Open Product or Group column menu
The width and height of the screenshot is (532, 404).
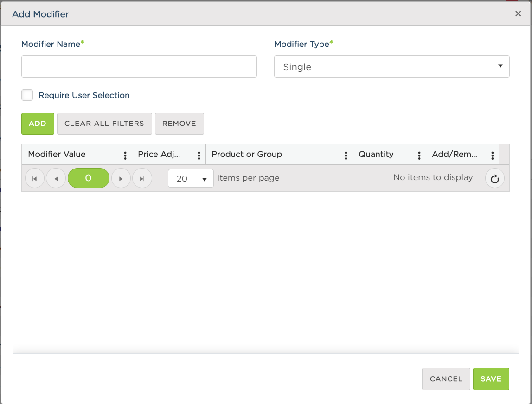tap(346, 155)
